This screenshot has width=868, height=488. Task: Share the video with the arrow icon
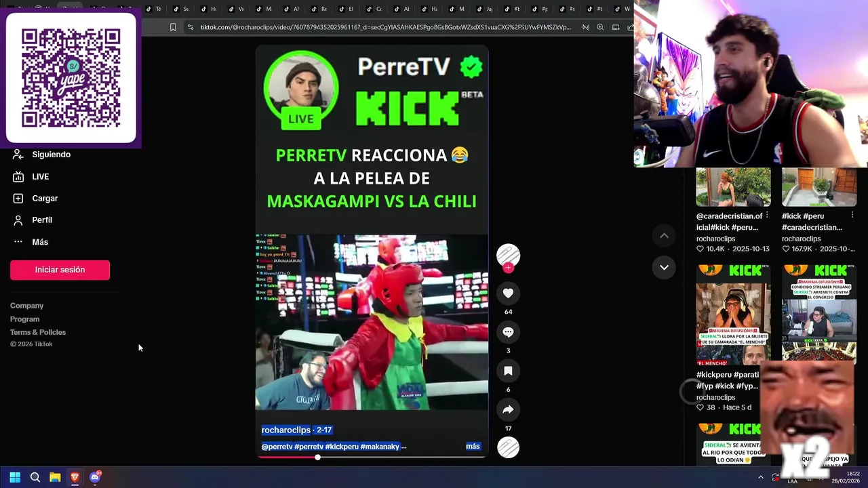508,409
